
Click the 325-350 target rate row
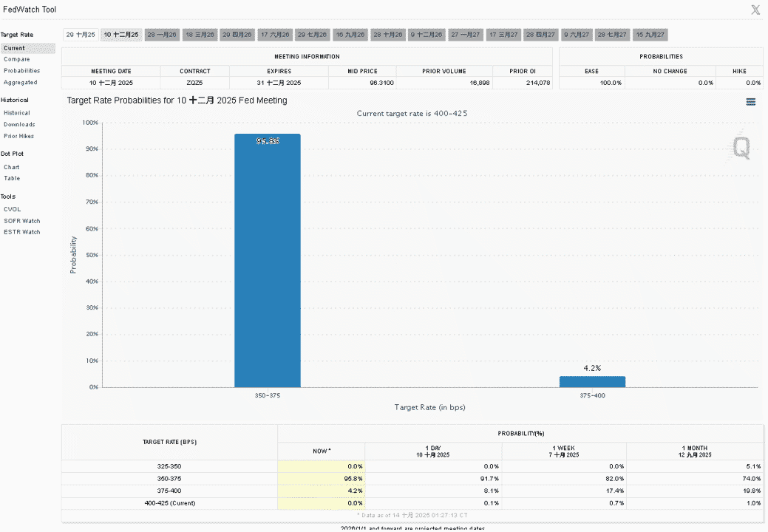(x=412, y=466)
